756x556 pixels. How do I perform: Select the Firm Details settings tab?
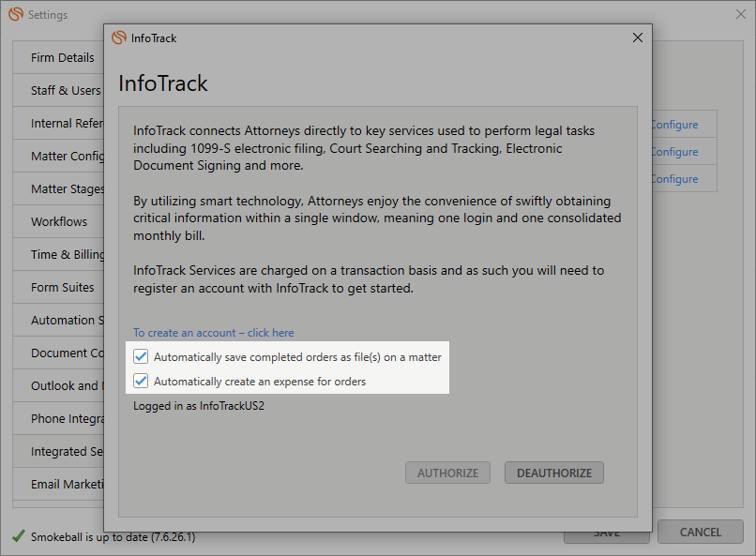click(x=62, y=58)
